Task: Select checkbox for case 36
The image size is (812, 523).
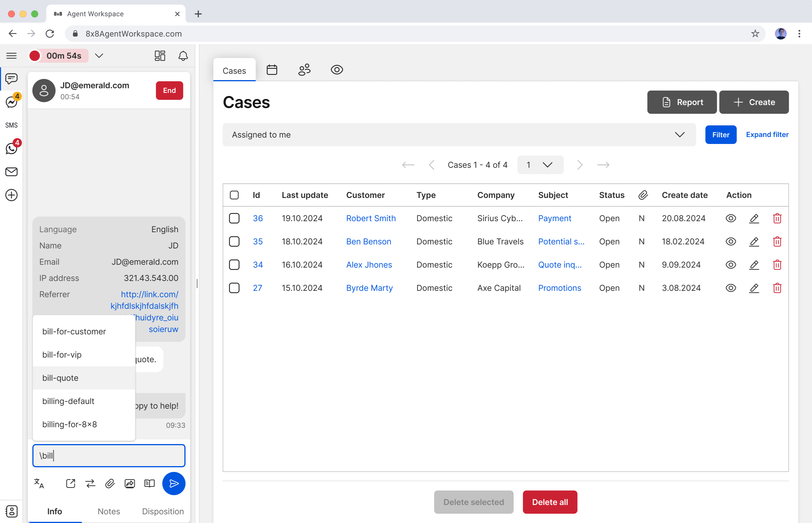Action: pos(234,218)
